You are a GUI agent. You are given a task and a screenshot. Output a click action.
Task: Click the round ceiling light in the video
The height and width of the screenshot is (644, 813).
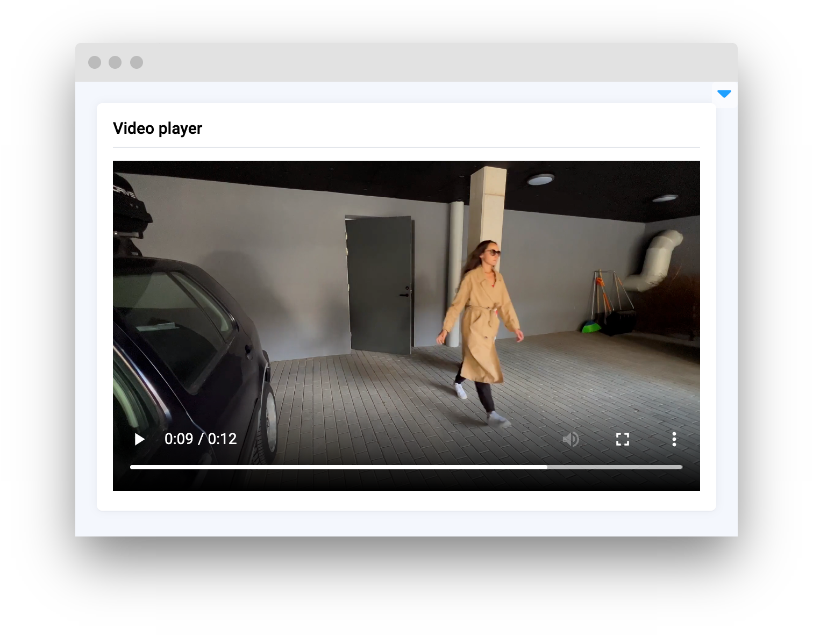tap(540, 180)
